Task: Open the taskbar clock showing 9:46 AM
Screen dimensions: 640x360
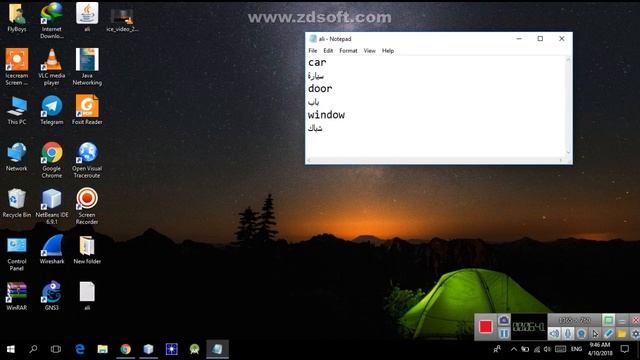Action: point(600,349)
